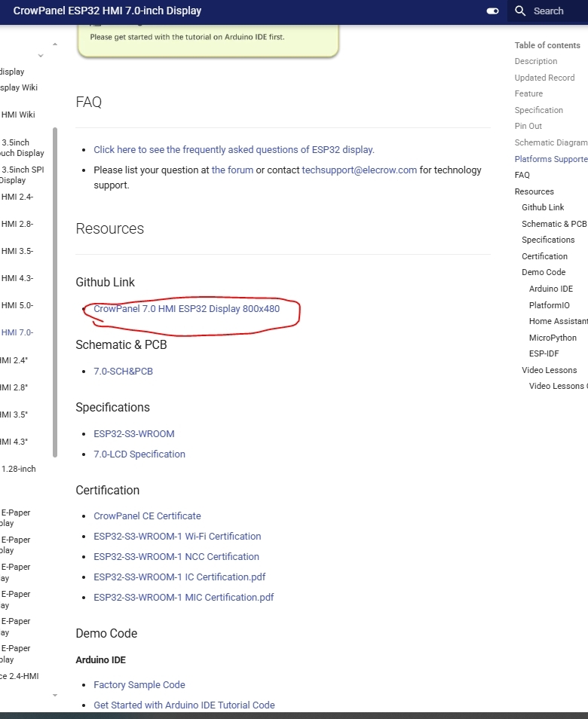Click the techsupport@elecrow.com email link
Screen dimensions: 588x719
(x=359, y=170)
